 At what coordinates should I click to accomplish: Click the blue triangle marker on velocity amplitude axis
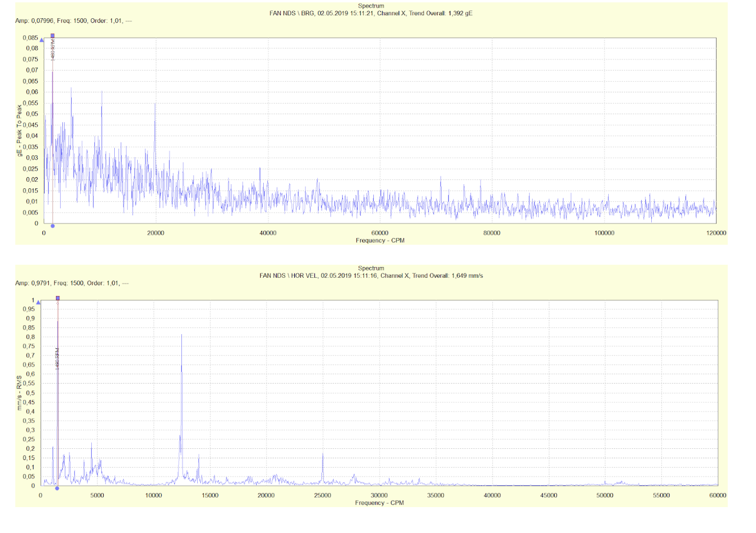click(41, 302)
